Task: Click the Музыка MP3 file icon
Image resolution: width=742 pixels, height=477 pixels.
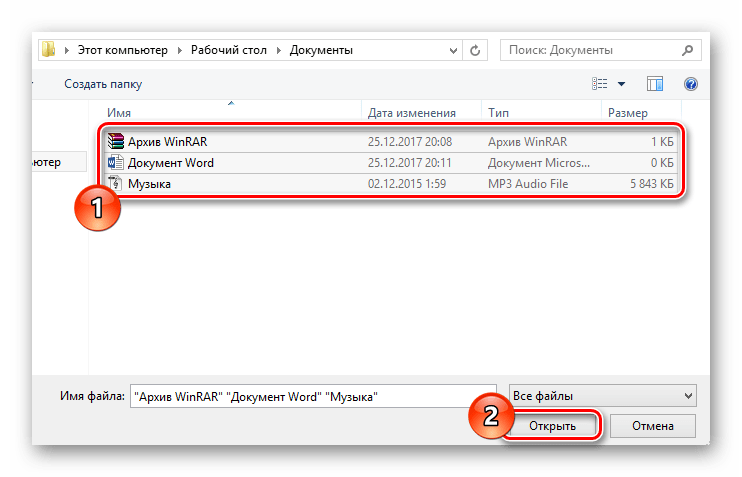Action: pyautogui.click(x=115, y=184)
